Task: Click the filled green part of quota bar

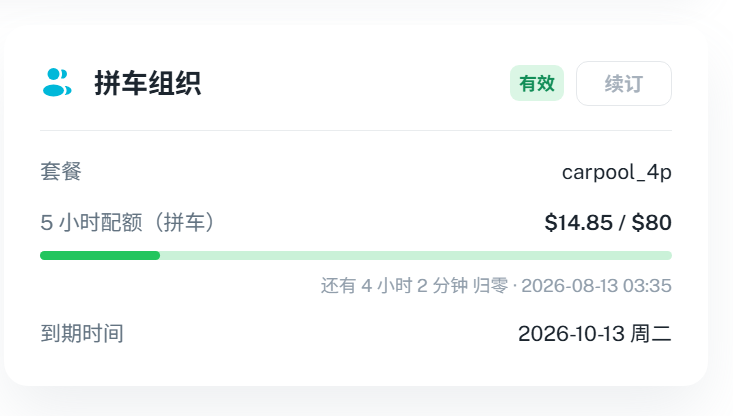Action: (x=100, y=255)
